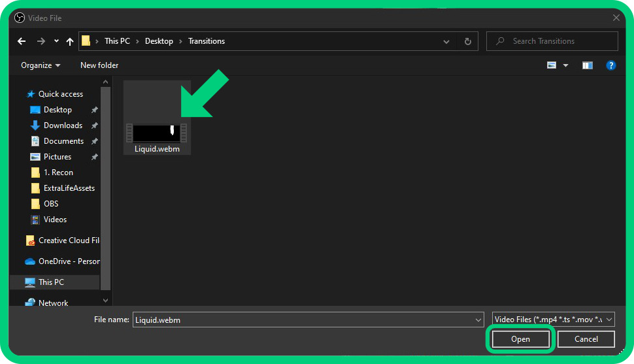The height and width of the screenshot is (364, 634).
Task: Close the Video File dialog
Action: coord(616,18)
